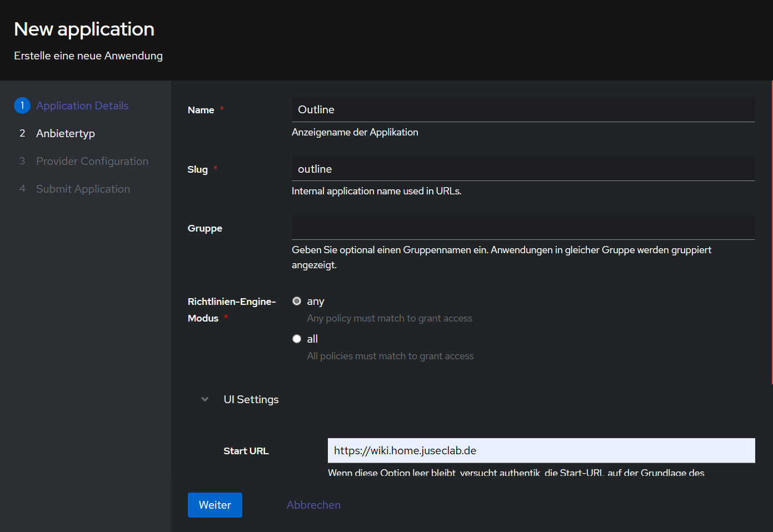The width and height of the screenshot is (773, 532).
Task: Select the Application Details wizard step
Action: point(82,106)
